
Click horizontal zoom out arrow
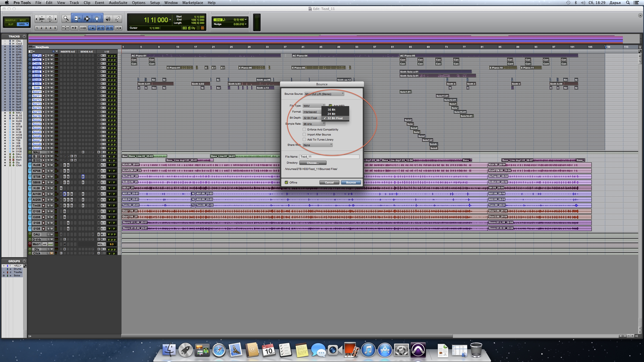tap(36, 19)
